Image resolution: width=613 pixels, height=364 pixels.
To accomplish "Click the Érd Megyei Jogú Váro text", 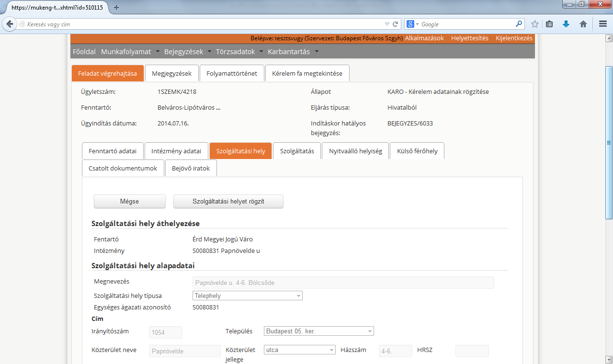I will pos(223,239).
